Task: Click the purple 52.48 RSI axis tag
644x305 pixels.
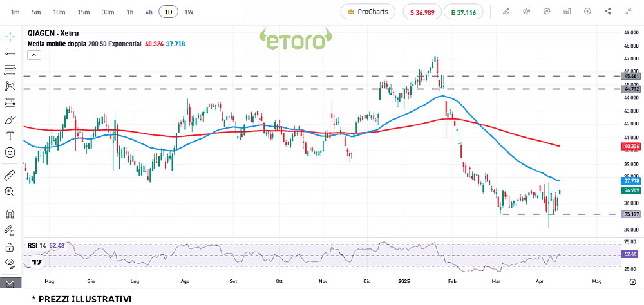Action: tap(631, 255)
